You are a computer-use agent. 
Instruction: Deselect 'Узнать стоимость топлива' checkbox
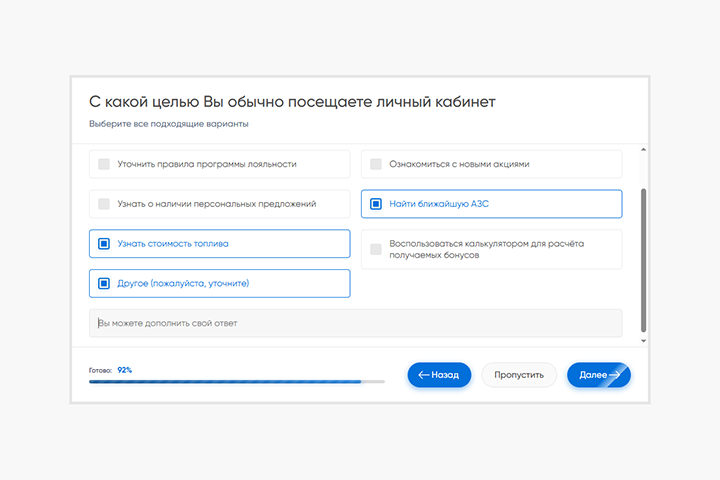click(104, 243)
